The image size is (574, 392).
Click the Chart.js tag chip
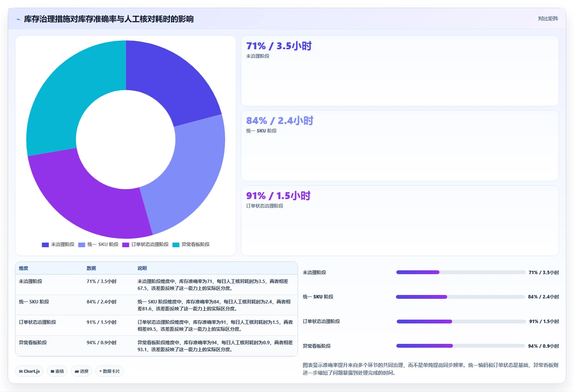(x=29, y=371)
